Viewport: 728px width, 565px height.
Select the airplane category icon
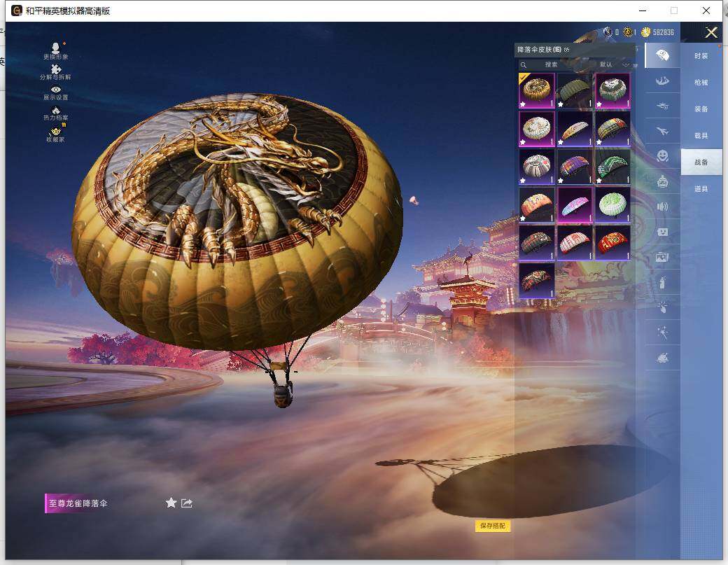tap(662, 132)
